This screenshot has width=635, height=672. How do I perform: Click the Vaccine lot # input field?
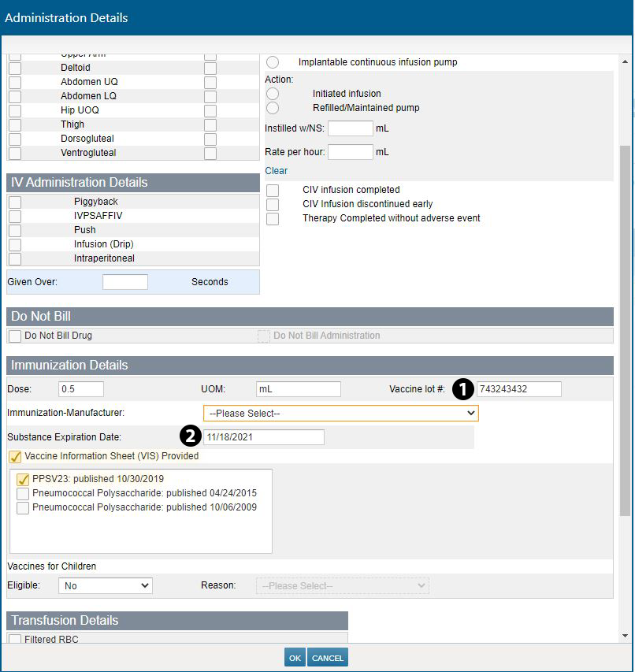[518, 389]
